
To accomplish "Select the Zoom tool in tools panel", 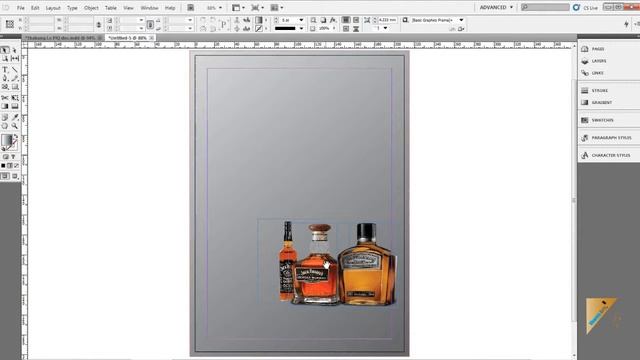I will (x=15, y=126).
